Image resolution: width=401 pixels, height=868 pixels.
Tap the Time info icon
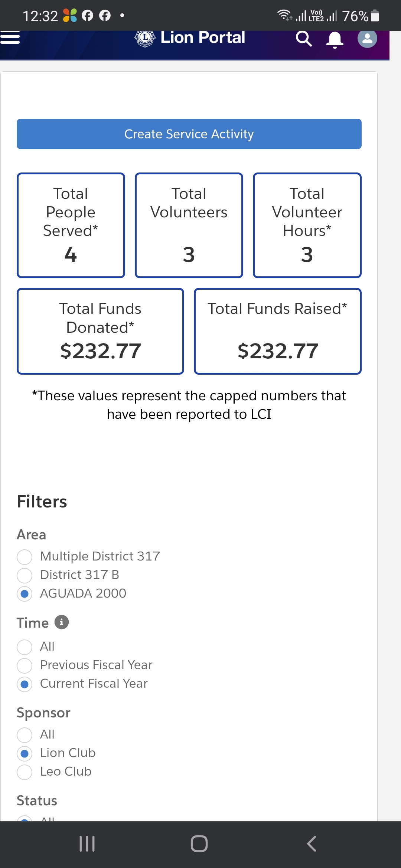(x=62, y=622)
